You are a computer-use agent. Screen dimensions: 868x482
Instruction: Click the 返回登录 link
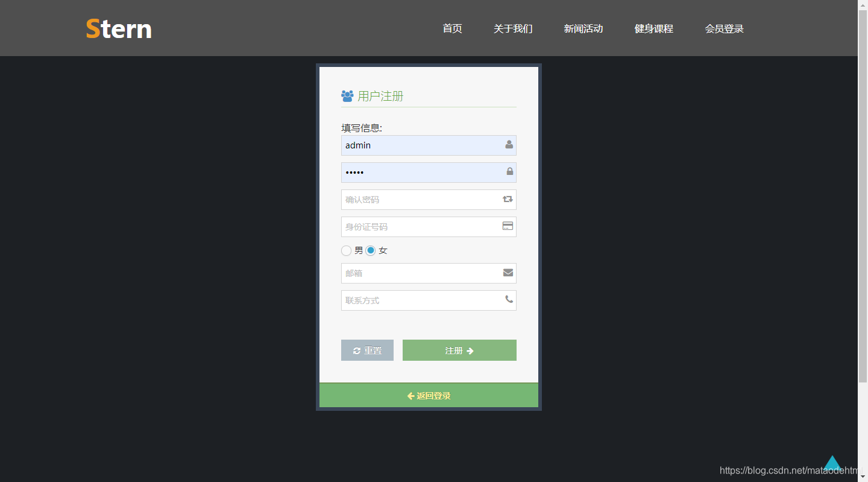(429, 396)
